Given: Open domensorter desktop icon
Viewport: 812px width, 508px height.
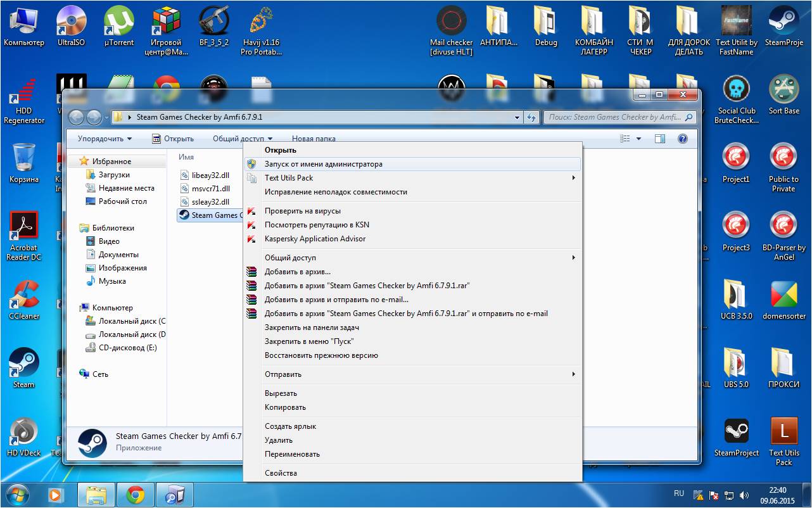Looking at the screenshot, I should tap(784, 300).
